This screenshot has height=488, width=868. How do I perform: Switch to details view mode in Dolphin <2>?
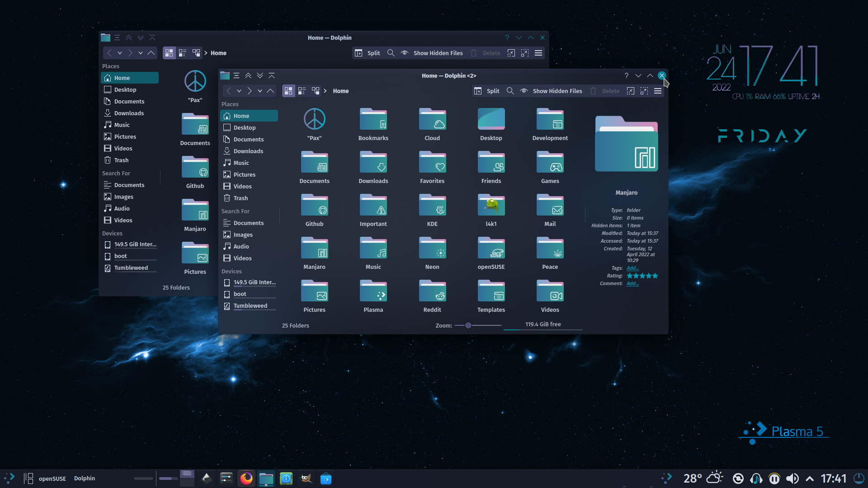[x=316, y=91]
